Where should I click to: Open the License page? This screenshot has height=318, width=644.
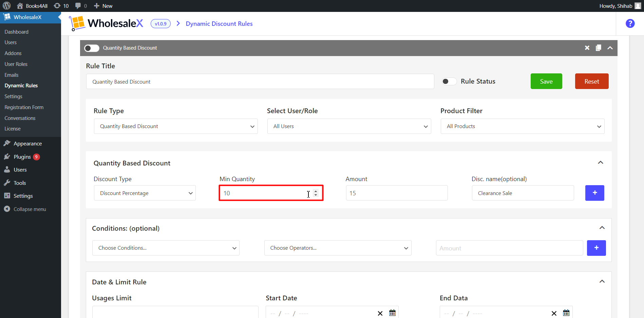tap(13, 129)
